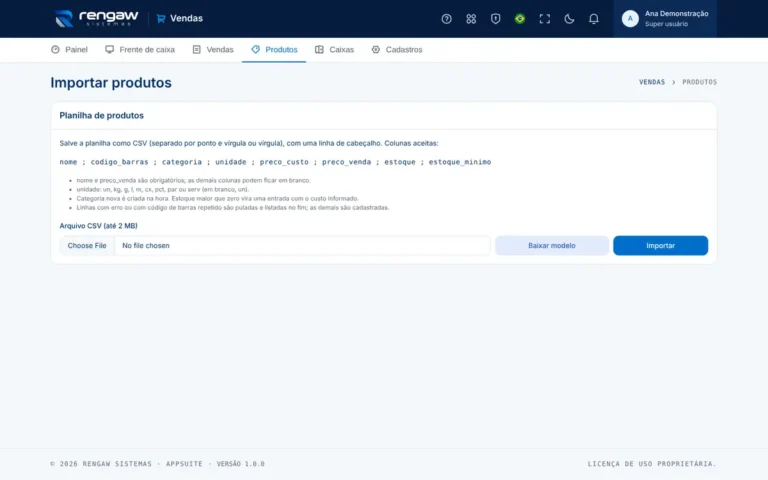Open the Cadastros tab
The height and width of the screenshot is (480, 768).
(x=396, y=49)
